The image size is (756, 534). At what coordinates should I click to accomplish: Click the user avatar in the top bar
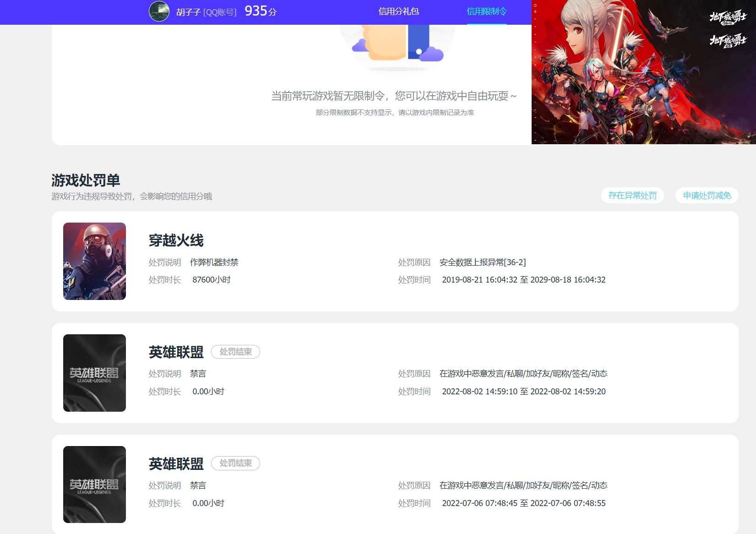pyautogui.click(x=159, y=11)
